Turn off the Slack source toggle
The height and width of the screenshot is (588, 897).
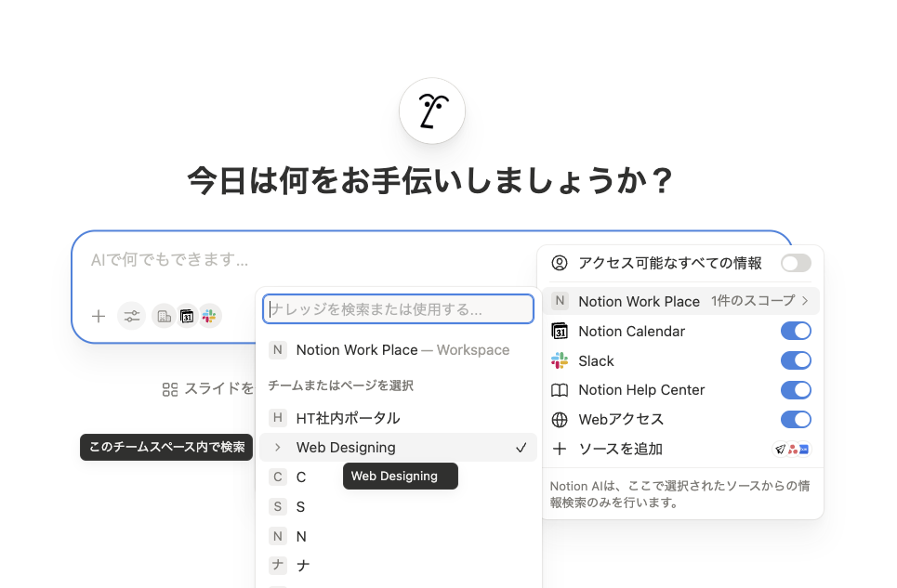(796, 360)
